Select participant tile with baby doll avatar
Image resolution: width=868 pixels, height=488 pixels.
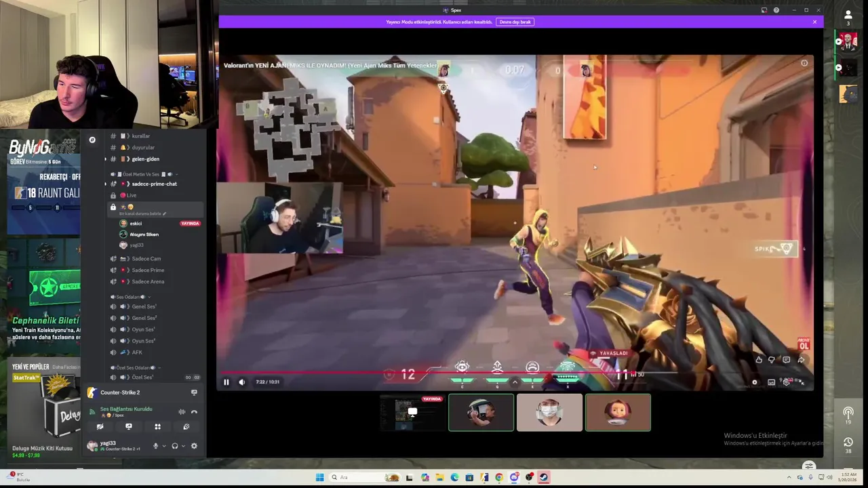click(x=618, y=412)
